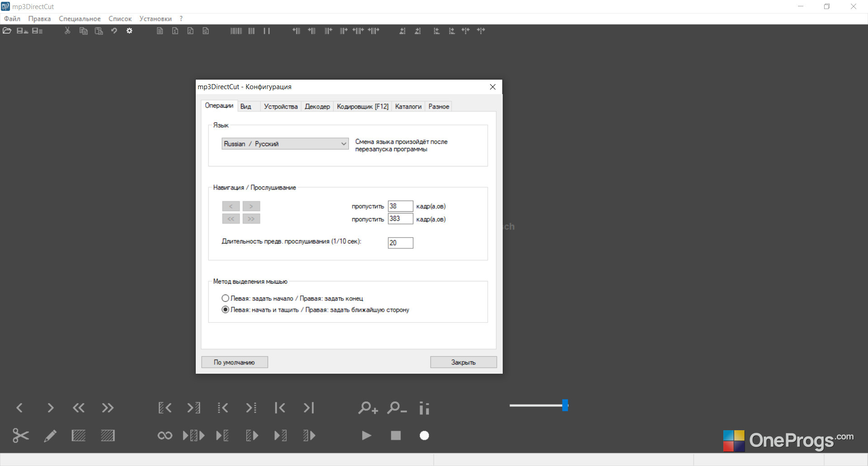The image size is (868, 466).
Task: Click the pause-like two bars toolbar icon
Action: (267, 31)
